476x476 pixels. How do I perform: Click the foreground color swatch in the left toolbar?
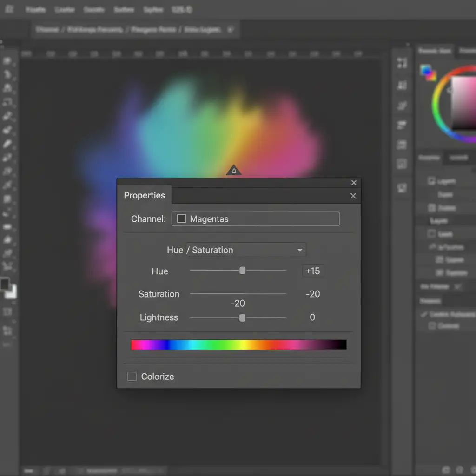pos(5,284)
